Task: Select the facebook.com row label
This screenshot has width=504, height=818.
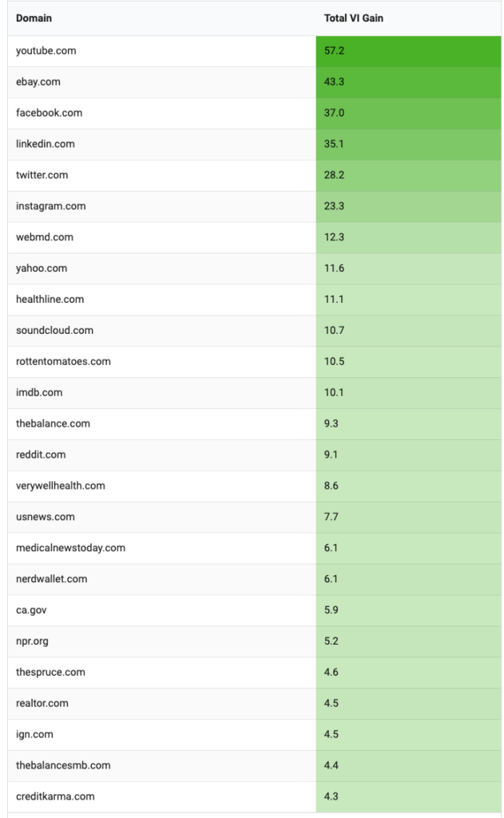Action: 49,113
